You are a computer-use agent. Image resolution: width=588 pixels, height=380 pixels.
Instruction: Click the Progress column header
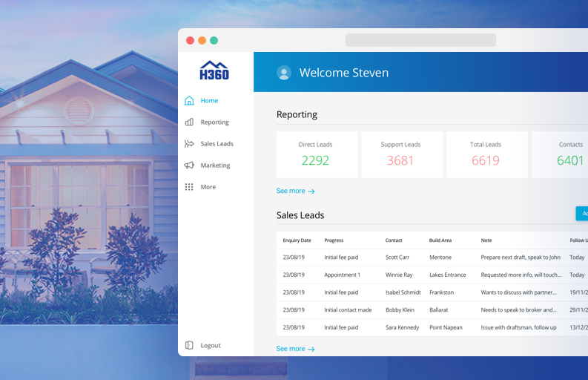tap(334, 240)
